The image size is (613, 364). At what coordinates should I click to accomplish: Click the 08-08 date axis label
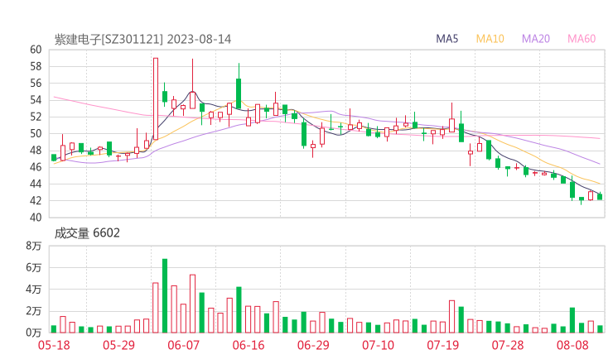pos(572,345)
